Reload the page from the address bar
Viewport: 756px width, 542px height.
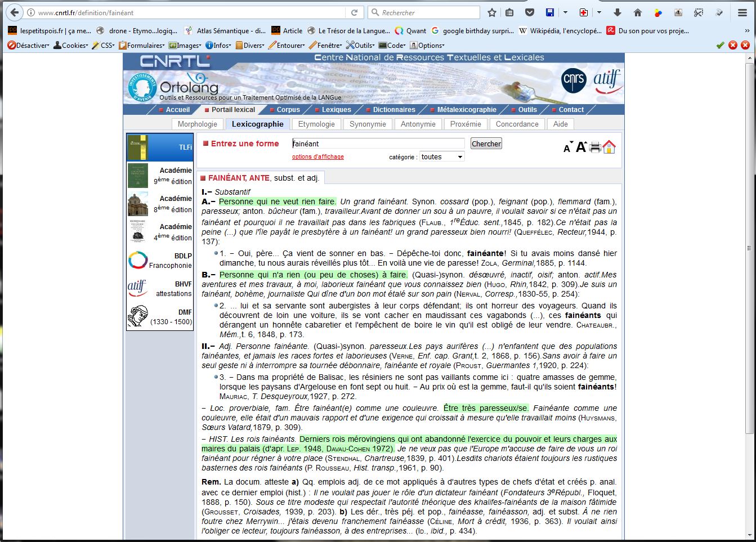pos(354,12)
